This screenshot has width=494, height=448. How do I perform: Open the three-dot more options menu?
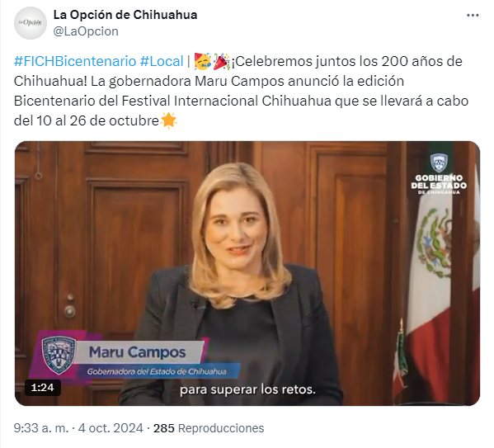pos(473,15)
